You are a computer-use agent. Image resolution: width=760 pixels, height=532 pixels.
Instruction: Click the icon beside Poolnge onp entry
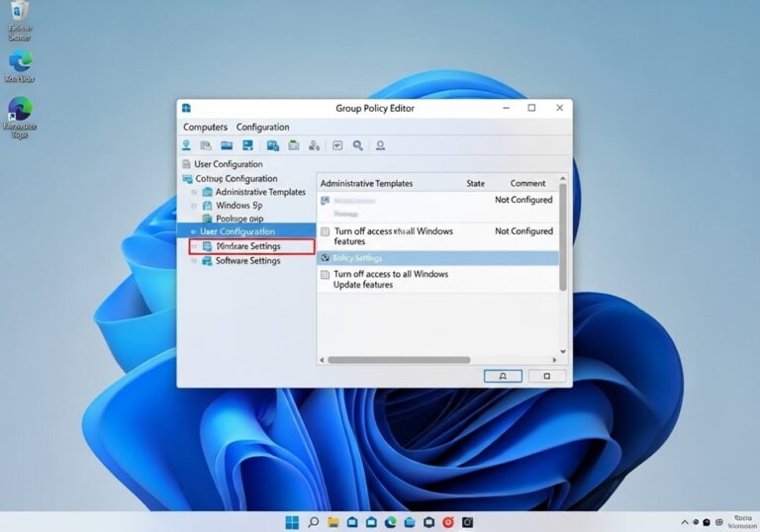point(208,219)
